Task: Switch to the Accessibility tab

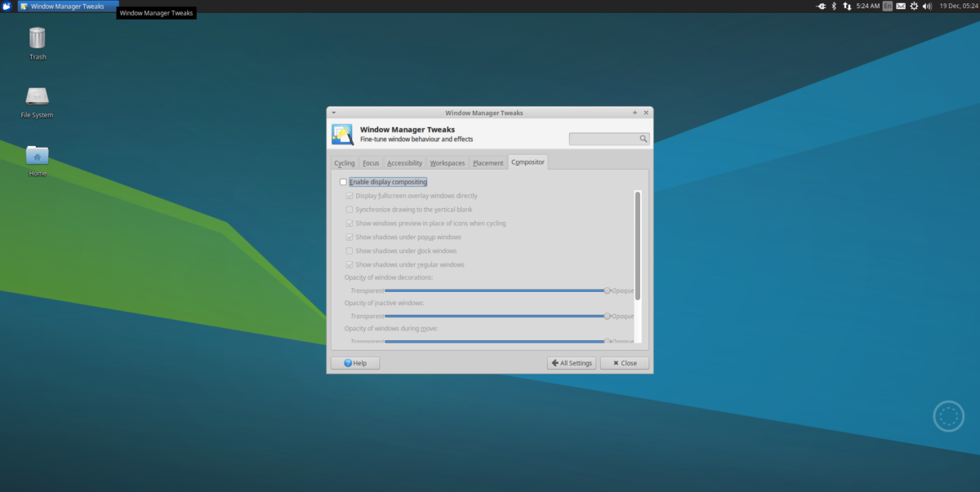Action: pos(404,163)
